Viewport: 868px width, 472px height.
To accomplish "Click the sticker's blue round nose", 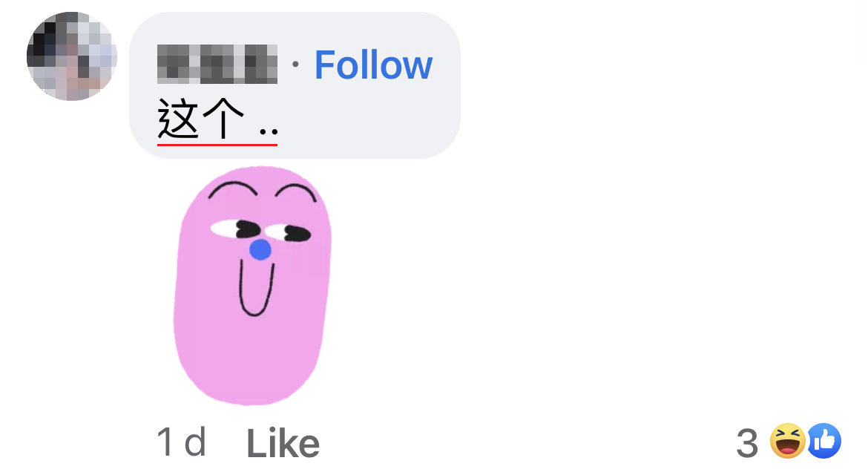I will 260,250.
